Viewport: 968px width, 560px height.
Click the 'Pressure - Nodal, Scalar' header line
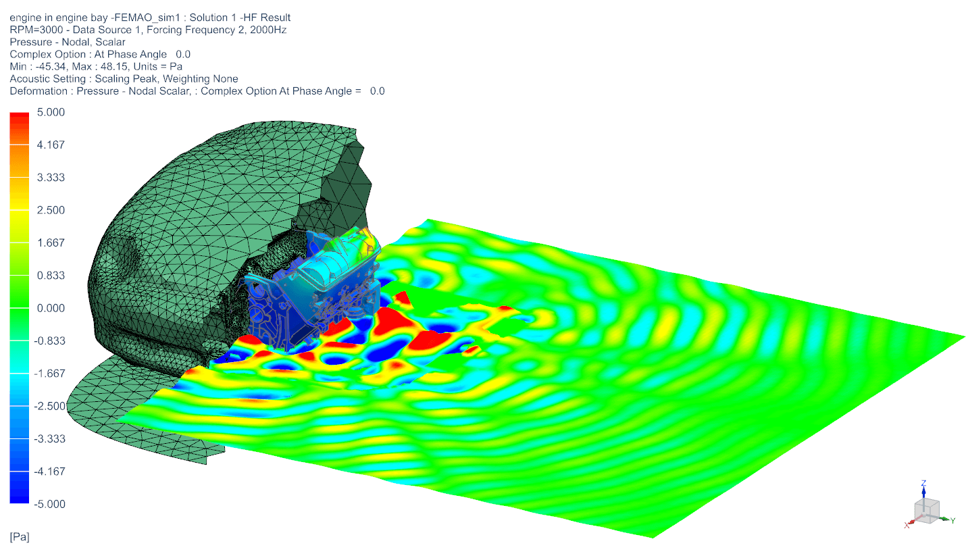[x=68, y=42]
